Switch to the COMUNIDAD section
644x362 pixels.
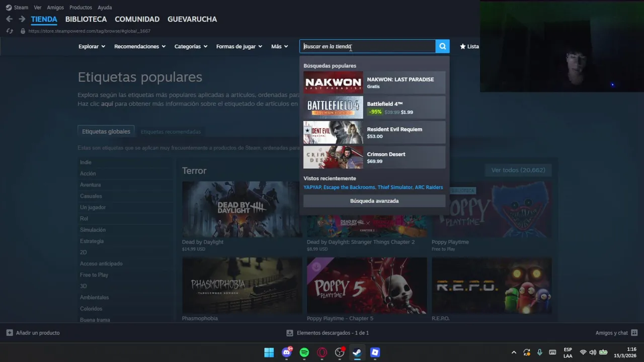pyautogui.click(x=137, y=19)
